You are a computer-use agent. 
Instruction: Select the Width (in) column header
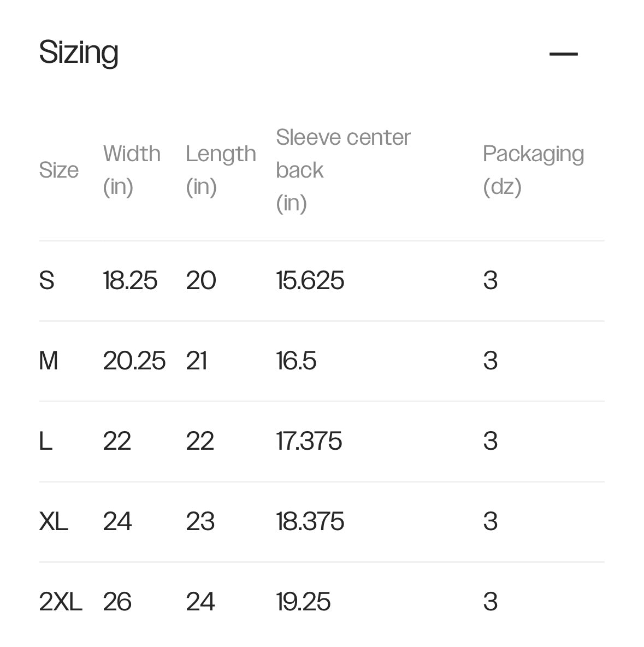[132, 170]
